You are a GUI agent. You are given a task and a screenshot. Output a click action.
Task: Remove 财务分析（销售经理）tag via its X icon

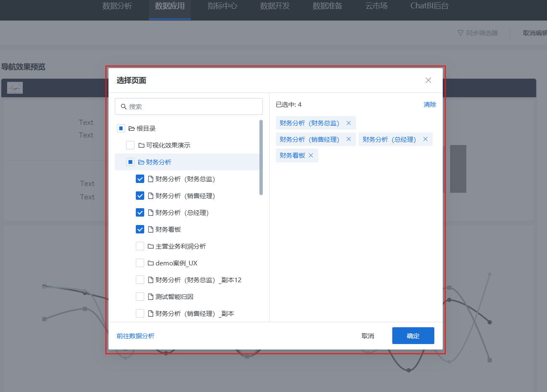[349, 139]
